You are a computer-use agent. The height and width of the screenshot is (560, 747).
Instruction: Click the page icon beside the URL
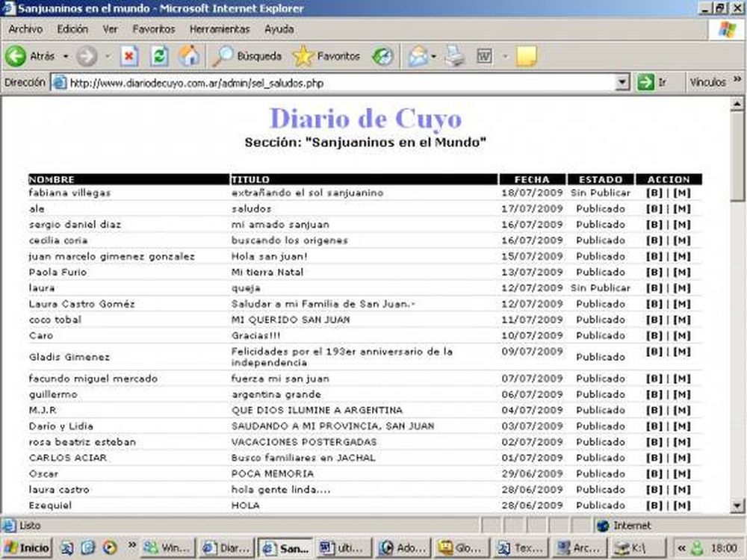click(59, 82)
